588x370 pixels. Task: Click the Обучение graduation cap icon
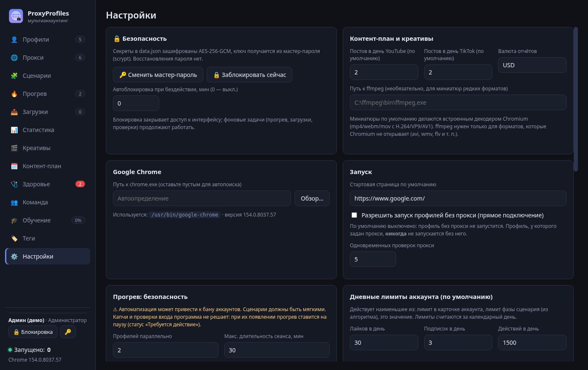[x=14, y=220]
